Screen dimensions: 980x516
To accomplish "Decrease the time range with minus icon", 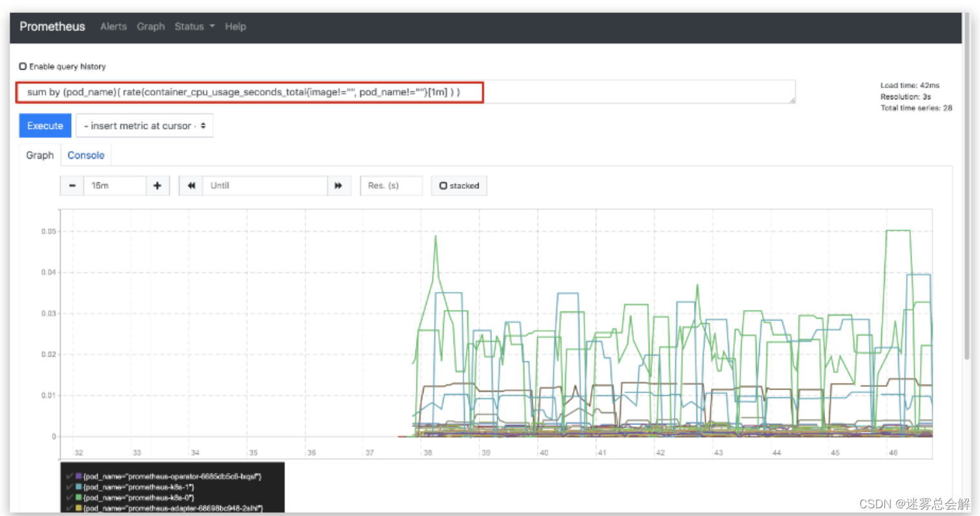I will coord(72,186).
